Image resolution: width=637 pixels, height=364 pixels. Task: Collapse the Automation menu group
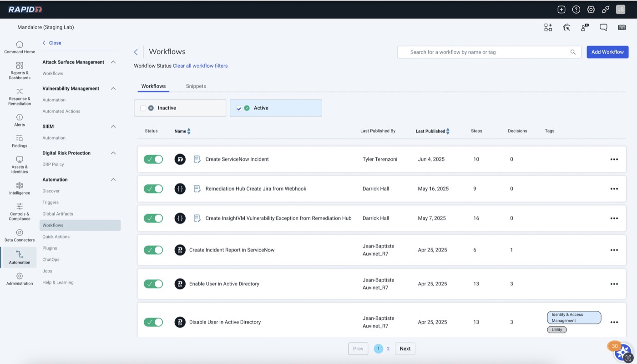click(113, 180)
